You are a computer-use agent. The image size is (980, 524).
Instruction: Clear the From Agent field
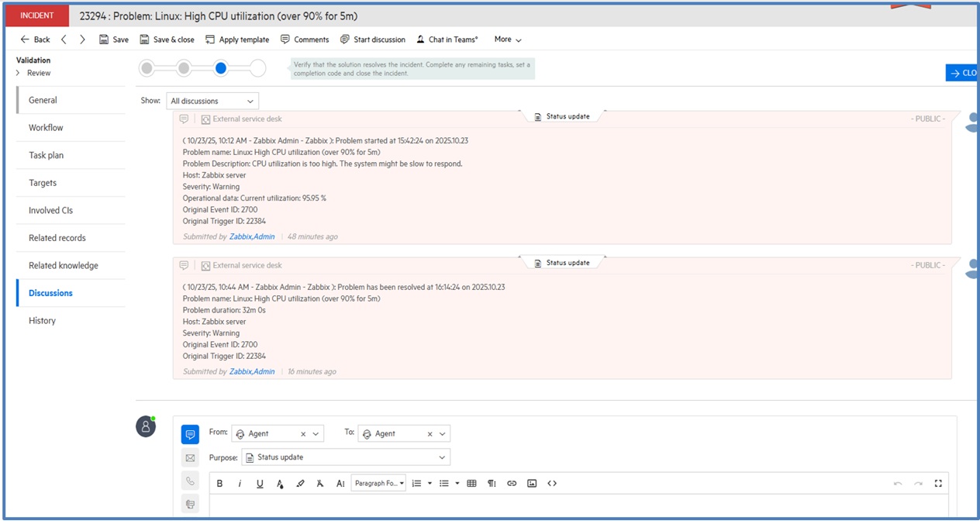click(303, 434)
